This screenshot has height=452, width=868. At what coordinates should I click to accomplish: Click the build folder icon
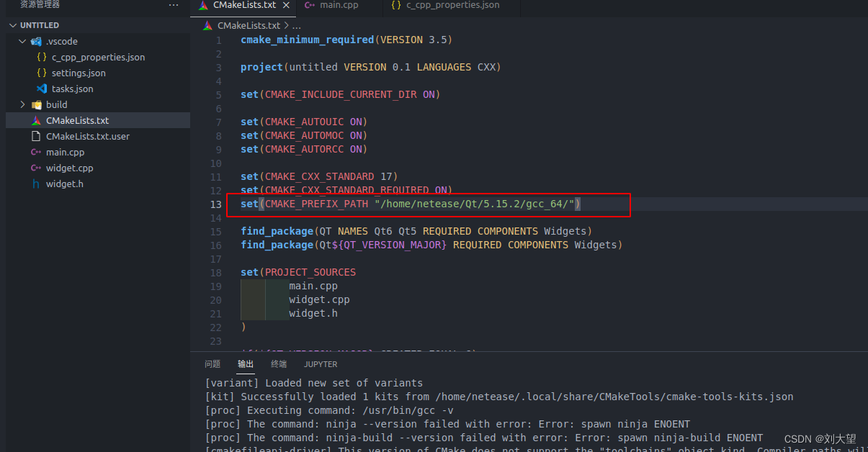tap(36, 104)
